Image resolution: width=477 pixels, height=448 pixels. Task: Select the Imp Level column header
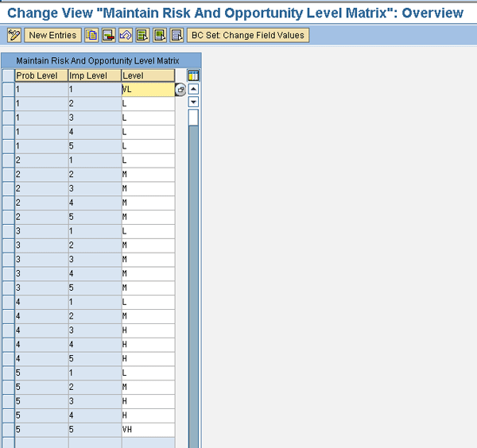coord(95,75)
